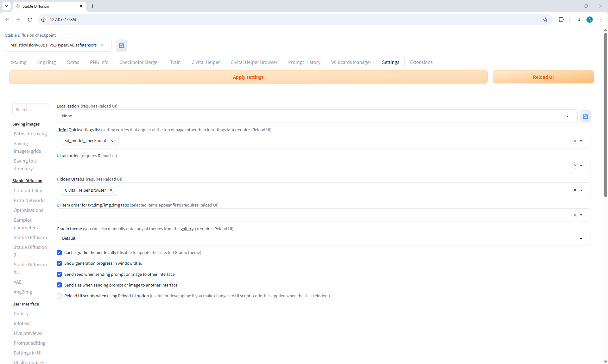Clear all Quicksettings list entries

tap(575, 141)
